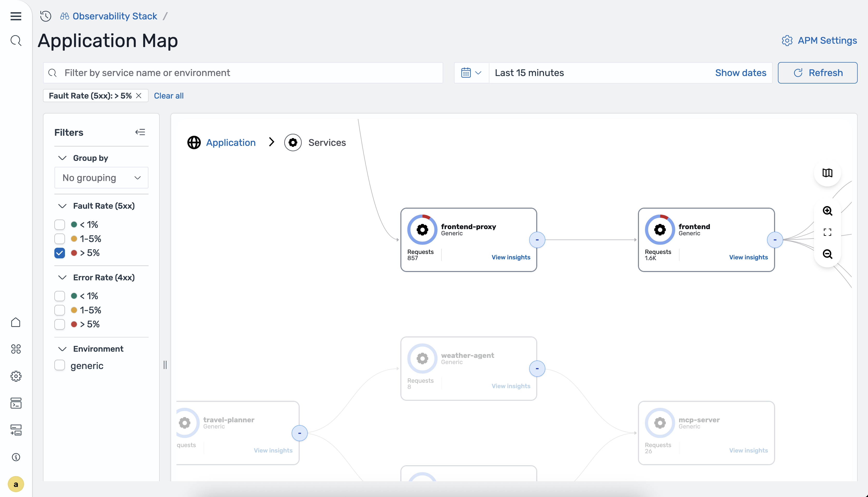868x497 pixels.
Task: Click the service filter search field
Action: point(243,73)
